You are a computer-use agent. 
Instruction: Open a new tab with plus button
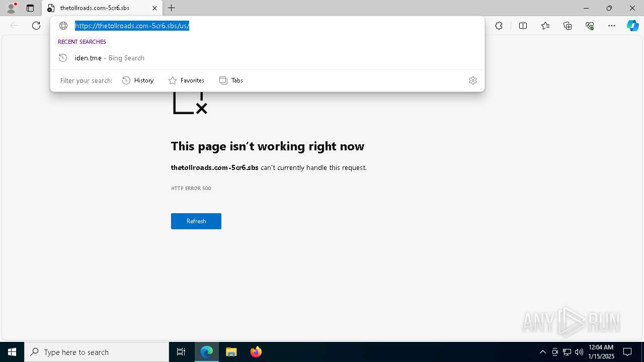click(172, 8)
